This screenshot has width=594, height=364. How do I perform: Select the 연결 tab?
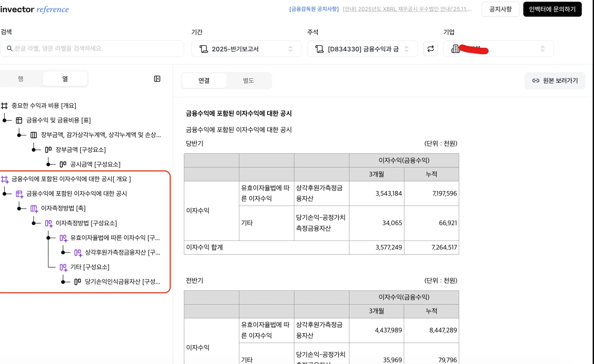pos(204,81)
